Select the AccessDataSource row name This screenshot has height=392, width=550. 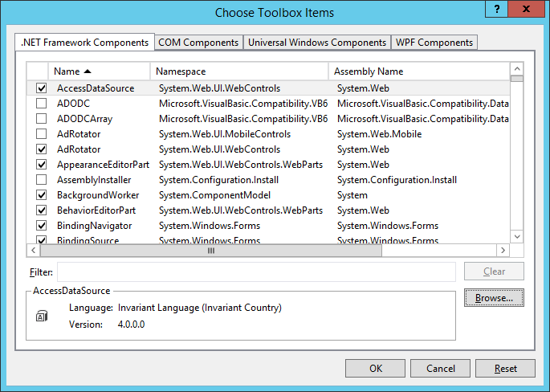tap(96, 88)
